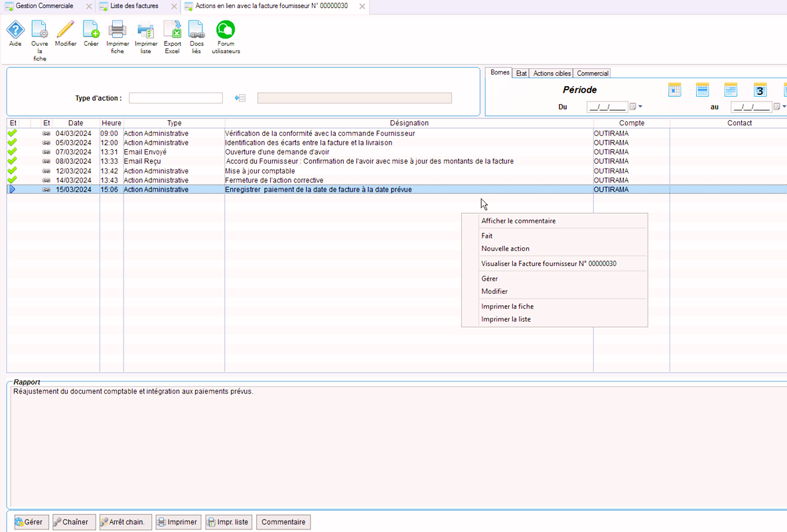Click the Modifier pencil icon in toolbar
Viewport: 787px width, 532px height.
click(x=66, y=30)
